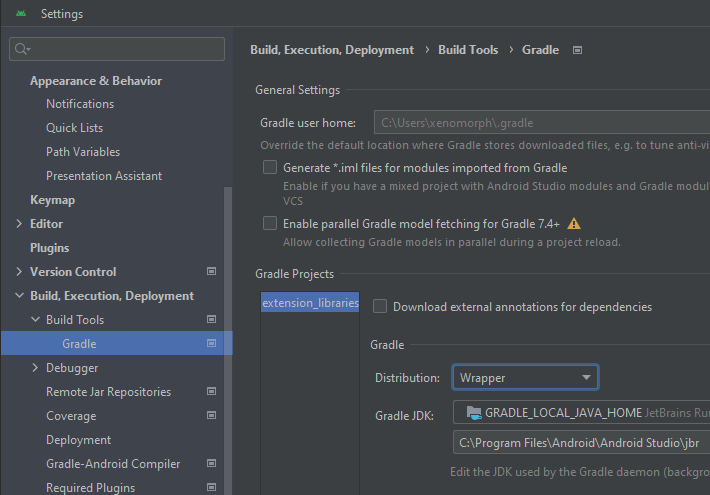Open Remote Jar Repositories settings

coord(109,392)
